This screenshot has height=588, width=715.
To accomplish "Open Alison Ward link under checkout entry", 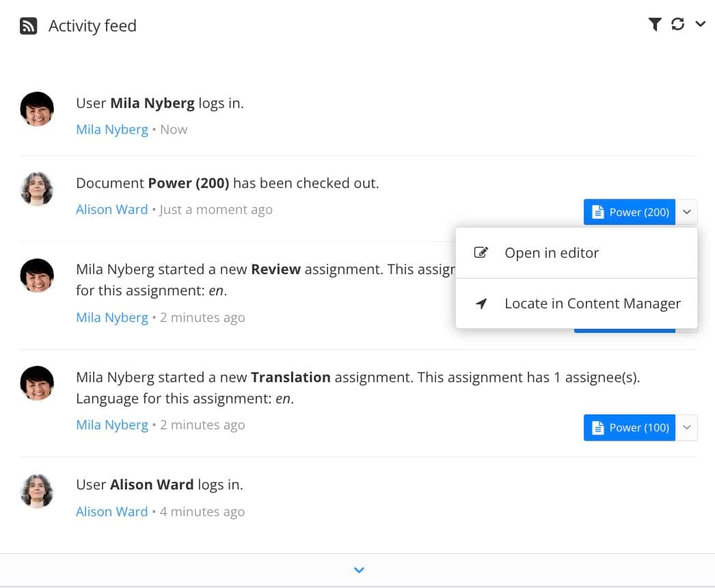I will (112, 210).
